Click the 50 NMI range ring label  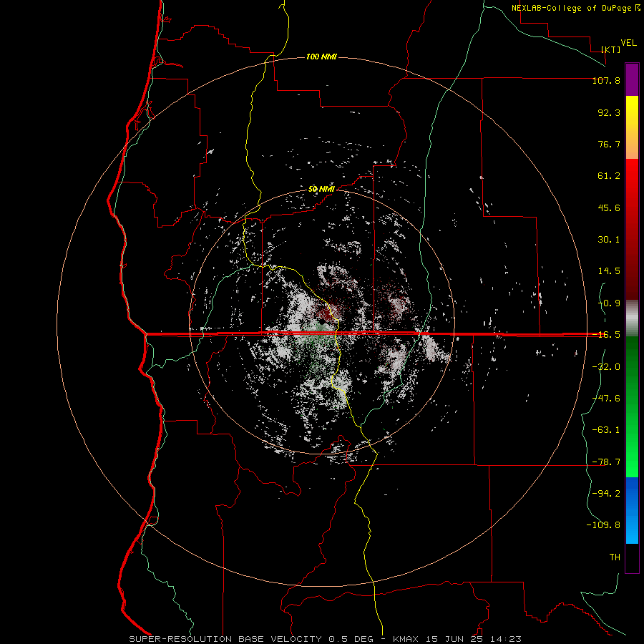pos(321,189)
